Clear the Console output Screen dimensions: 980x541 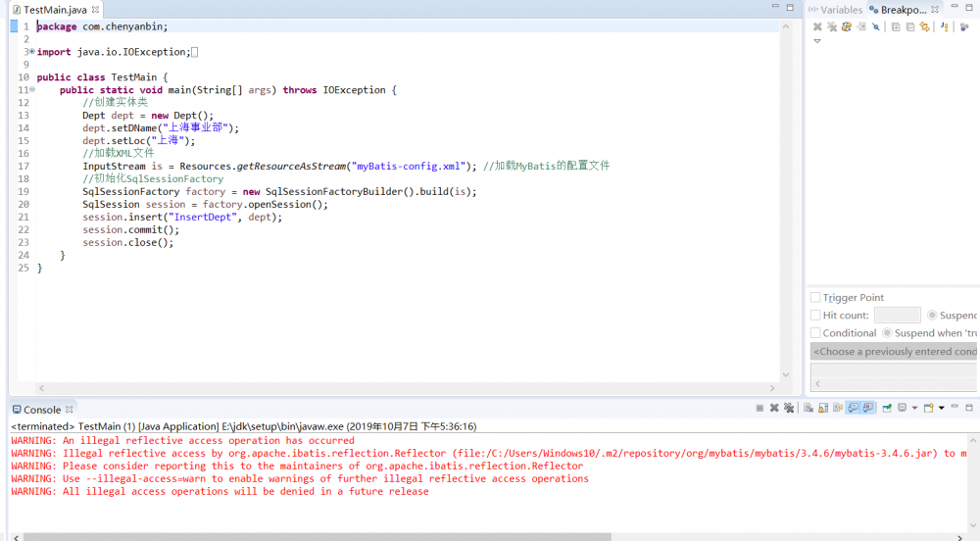click(x=808, y=408)
